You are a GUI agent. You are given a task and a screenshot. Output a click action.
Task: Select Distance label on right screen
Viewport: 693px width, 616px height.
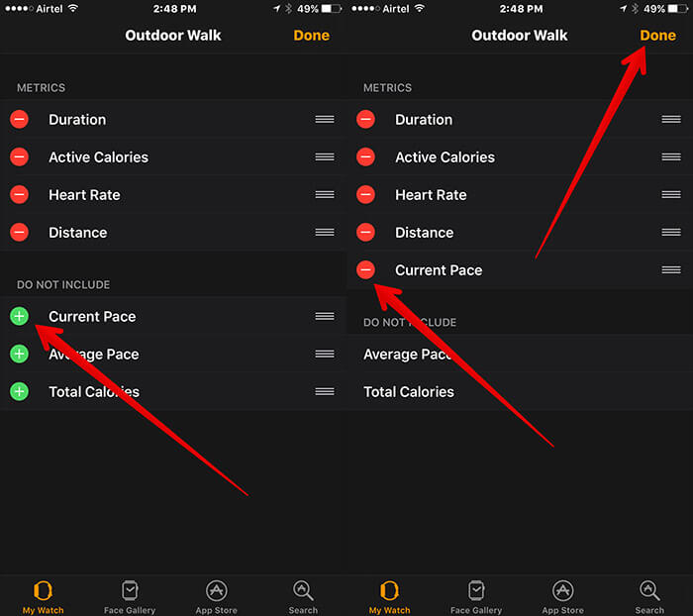click(x=425, y=233)
